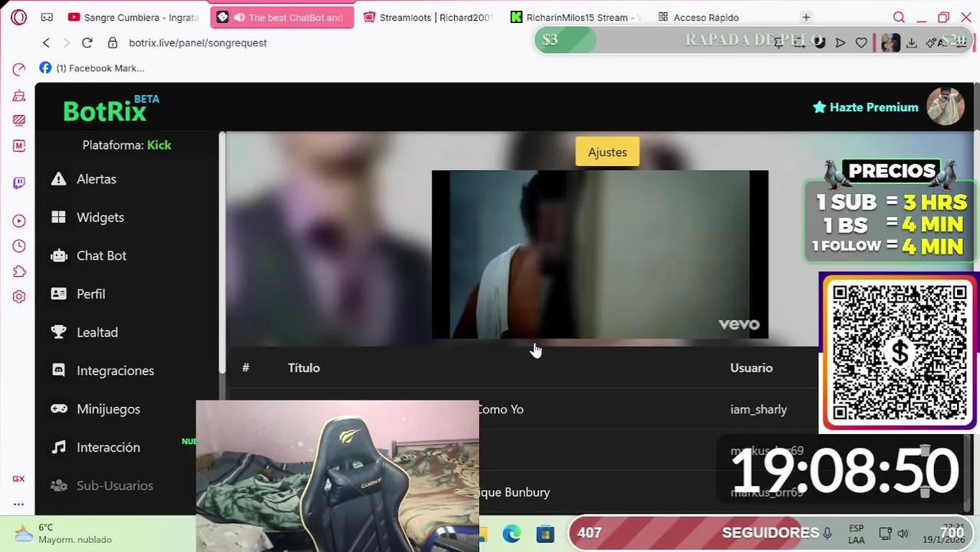980x552 pixels.
Task: Open the user profile avatar
Action: pyautogui.click(x=945, y=107)
